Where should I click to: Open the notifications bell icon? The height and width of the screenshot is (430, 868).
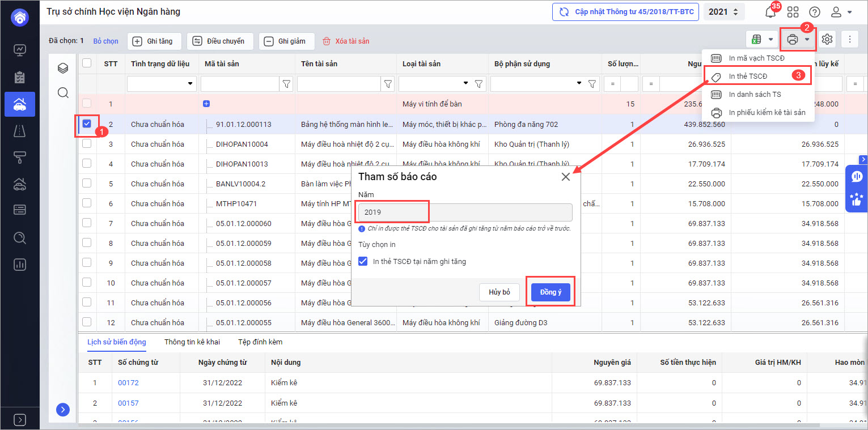770,12
